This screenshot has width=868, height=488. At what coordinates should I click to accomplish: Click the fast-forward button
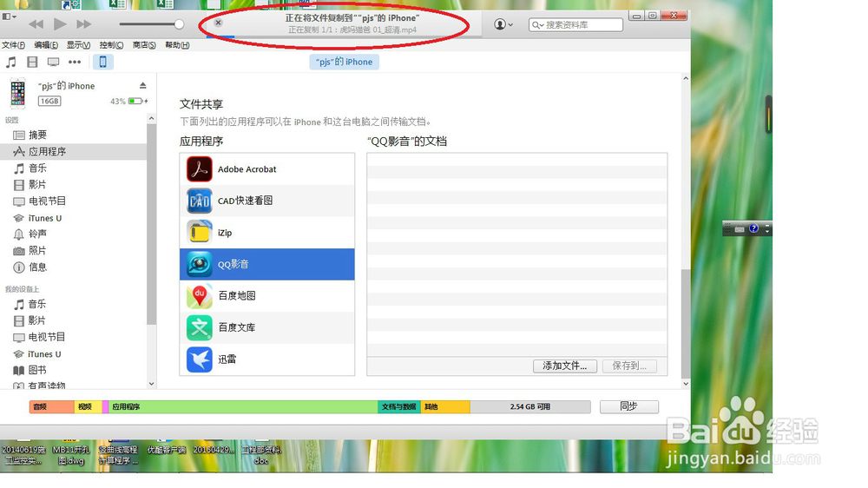click(x=84, y=23)
